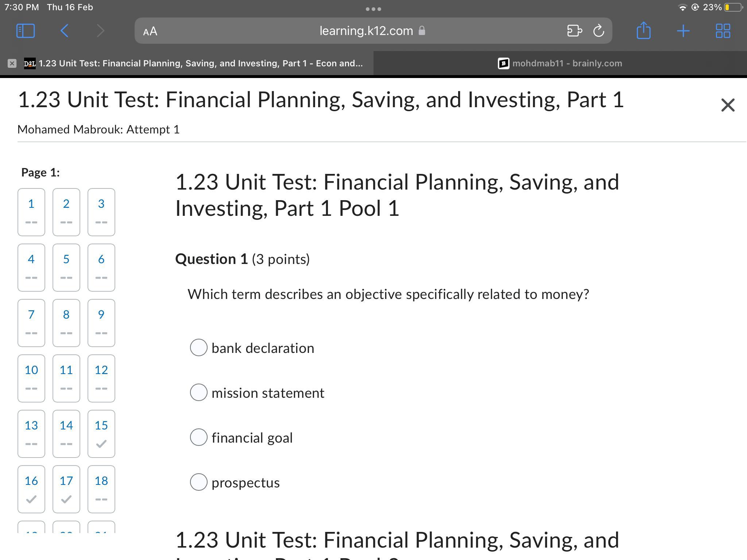Tap the Share icon
Image resolution: width=747 pixels, height=560 pixels.
coord(643,31)
